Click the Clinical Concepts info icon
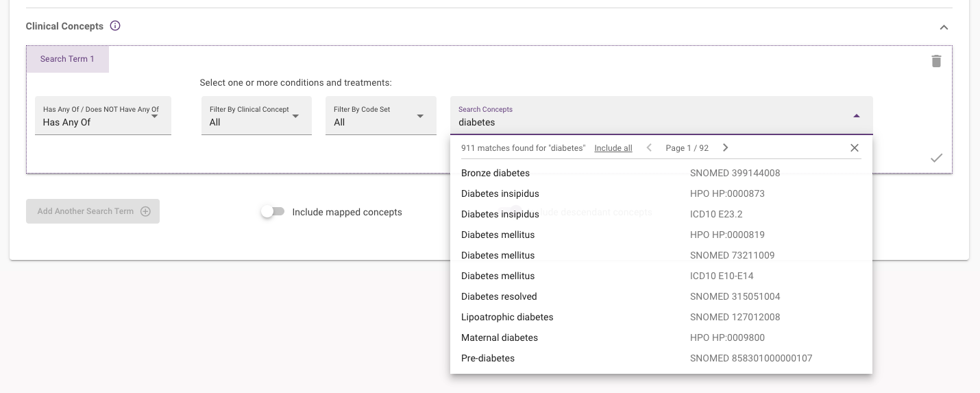Viewport: 980px width, 393px height. (x=115, y=26)
